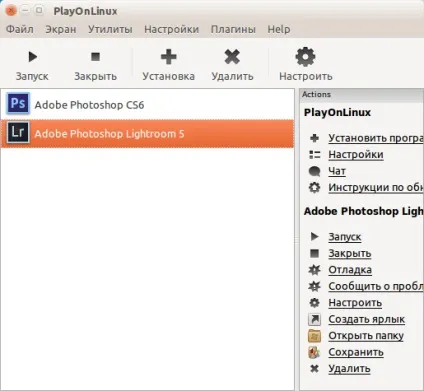Open the Help menu

(279, 29)
